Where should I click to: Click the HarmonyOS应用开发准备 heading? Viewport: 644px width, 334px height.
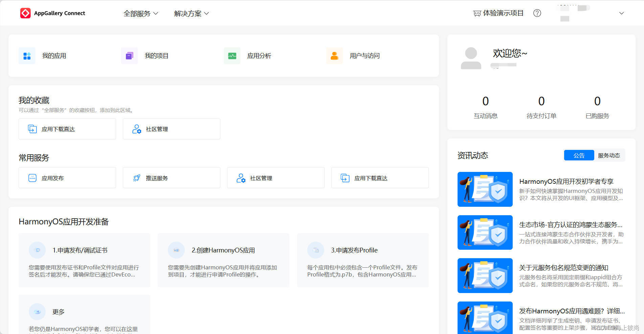coord(64,222)
